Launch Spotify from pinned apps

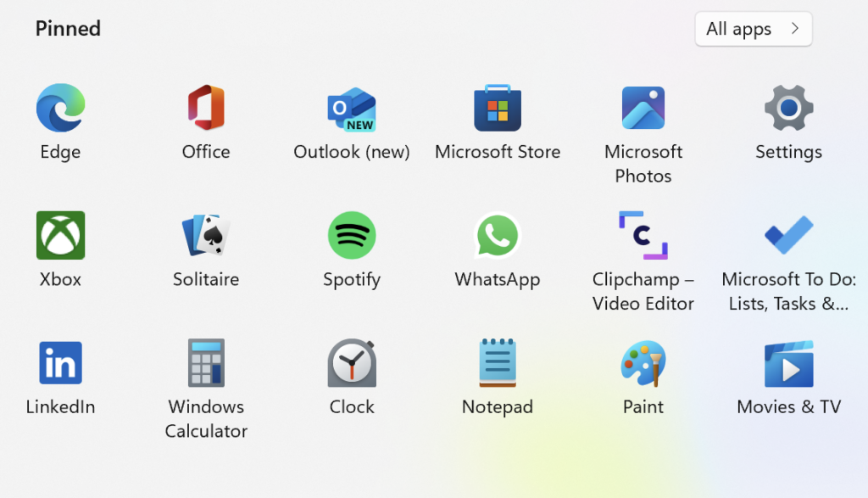[x=352, y=236]
